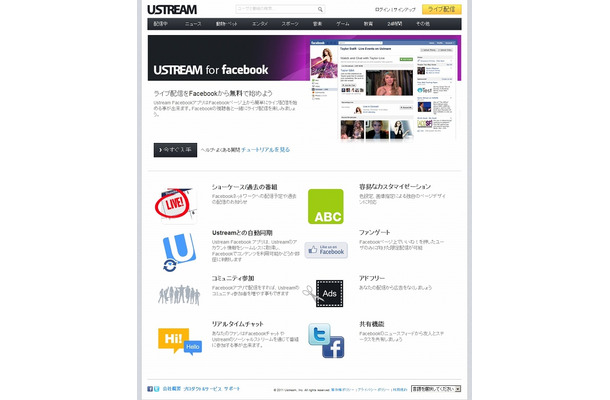Click the red-circled LIVE! showcase icon

click(x=174, y=205)
